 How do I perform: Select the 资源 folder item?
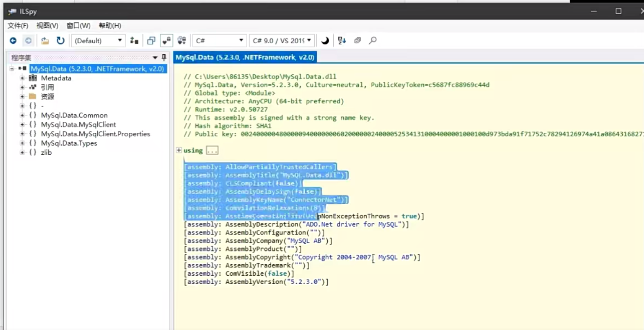(47, 97)
